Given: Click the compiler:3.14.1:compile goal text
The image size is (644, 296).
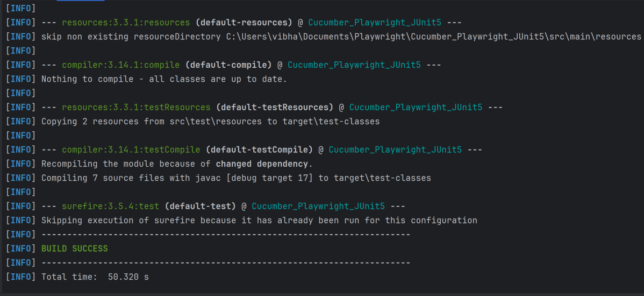Looking at the screenshot, I should pyautogui.click(x=120, y=65).
